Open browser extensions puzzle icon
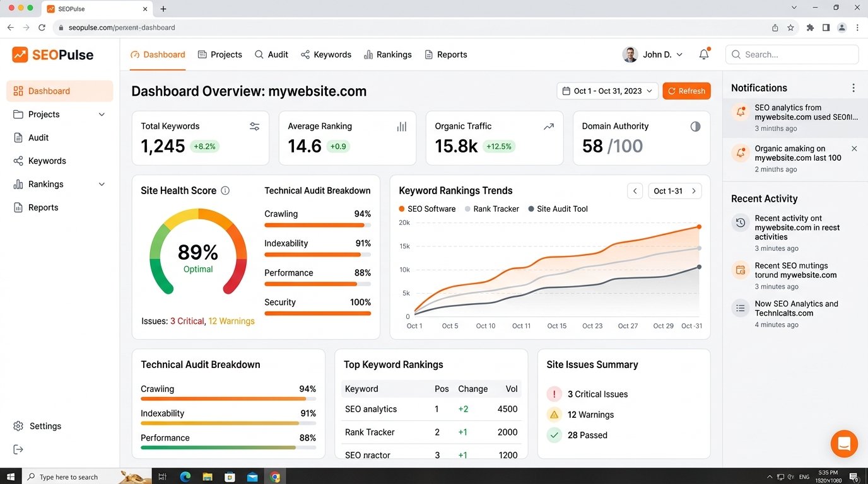This screenshot has height=484, width=868. click(810, 28)
